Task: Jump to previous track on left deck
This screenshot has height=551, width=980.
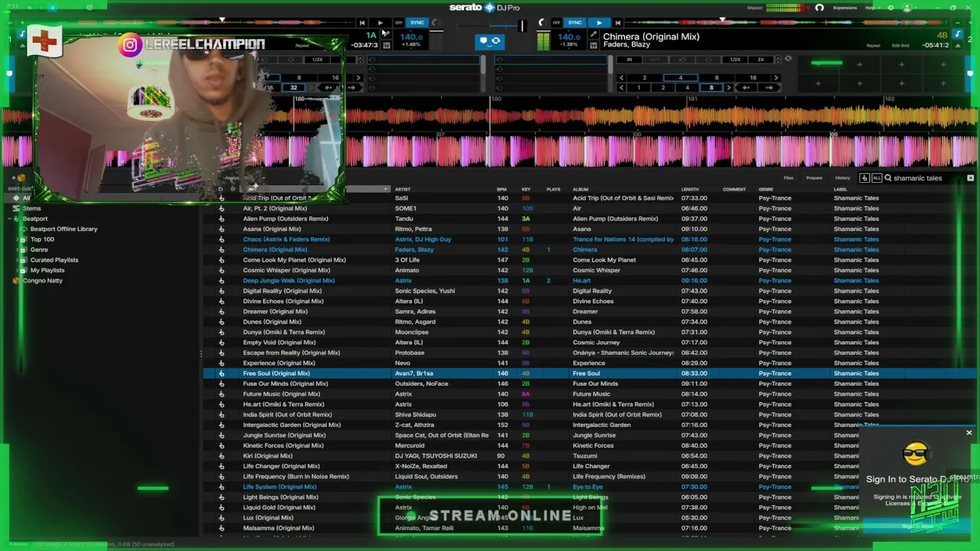Action: coord(362,23)
